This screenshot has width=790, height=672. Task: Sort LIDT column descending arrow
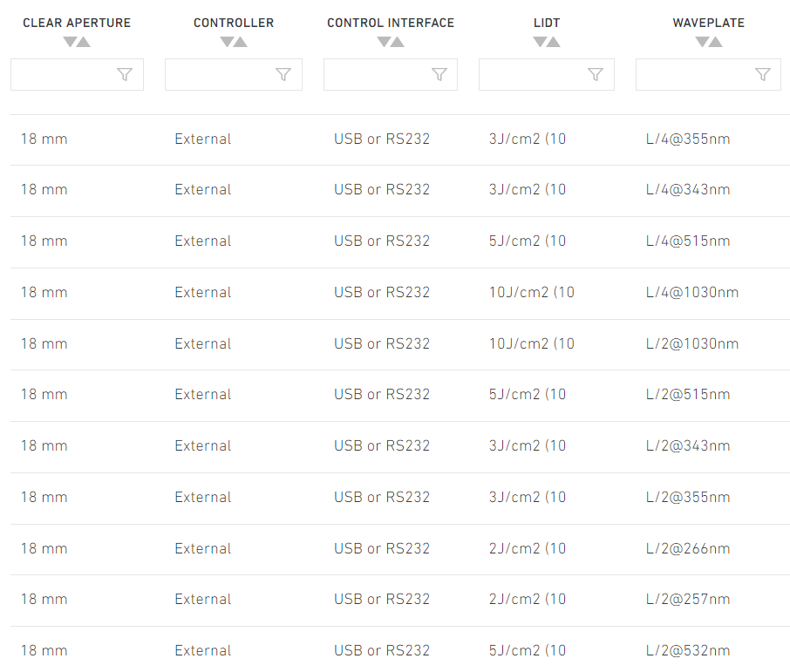(540, 42)
